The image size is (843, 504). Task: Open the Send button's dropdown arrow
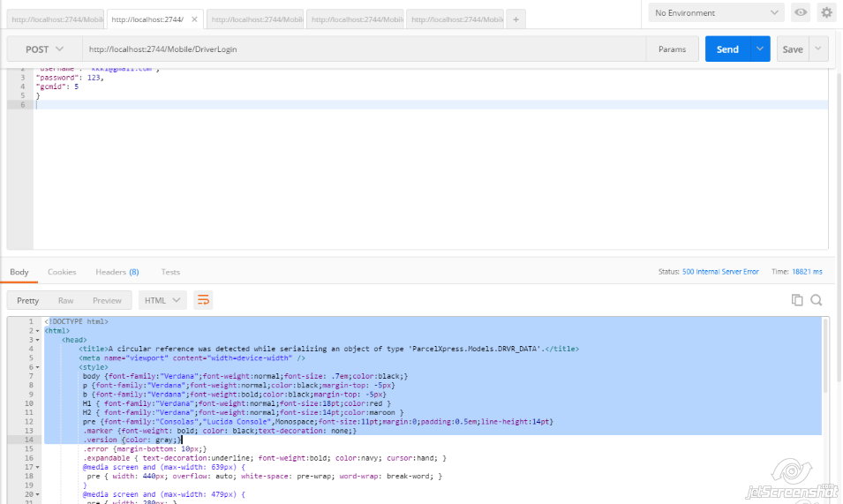point(760,49)
